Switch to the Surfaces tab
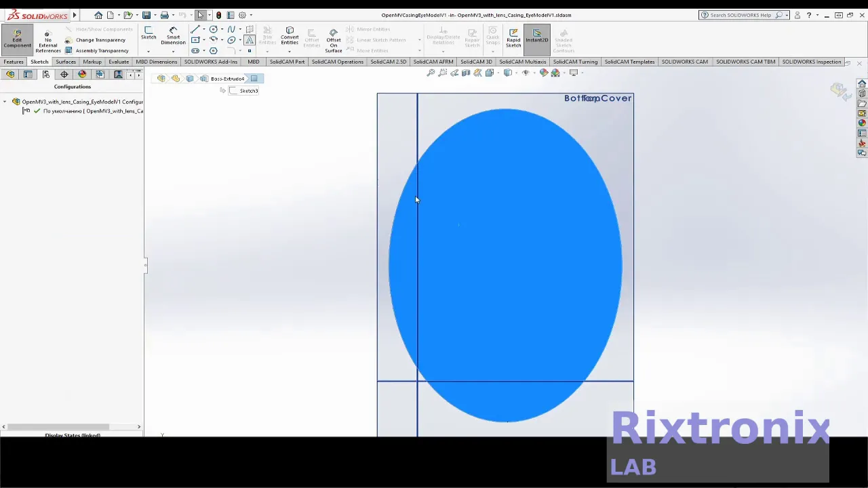Viewport: 868px width, 488px height. click(x=66, y=62)
